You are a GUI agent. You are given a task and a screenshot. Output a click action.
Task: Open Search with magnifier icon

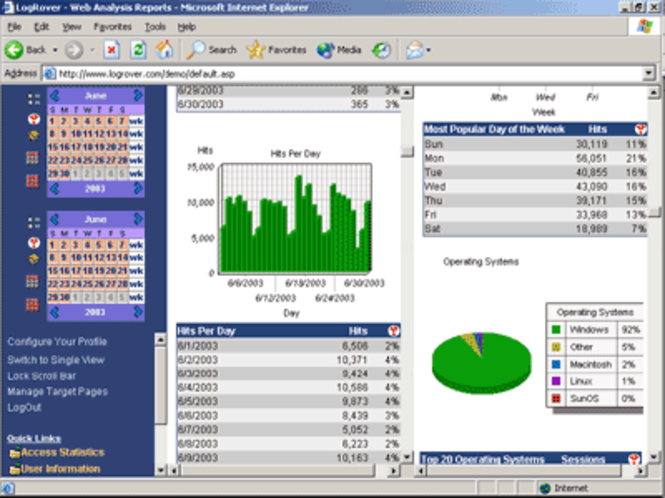212,50
